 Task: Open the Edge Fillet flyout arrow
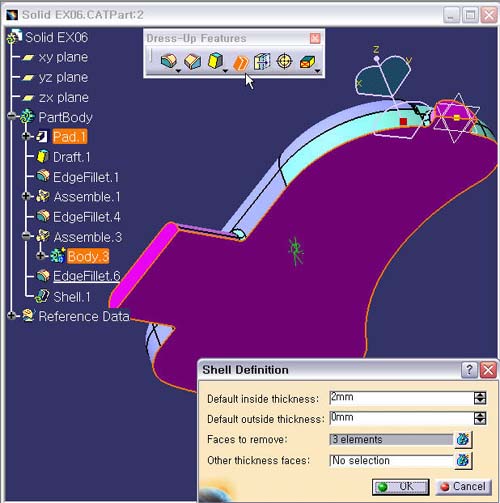click(x=178, y=71)
